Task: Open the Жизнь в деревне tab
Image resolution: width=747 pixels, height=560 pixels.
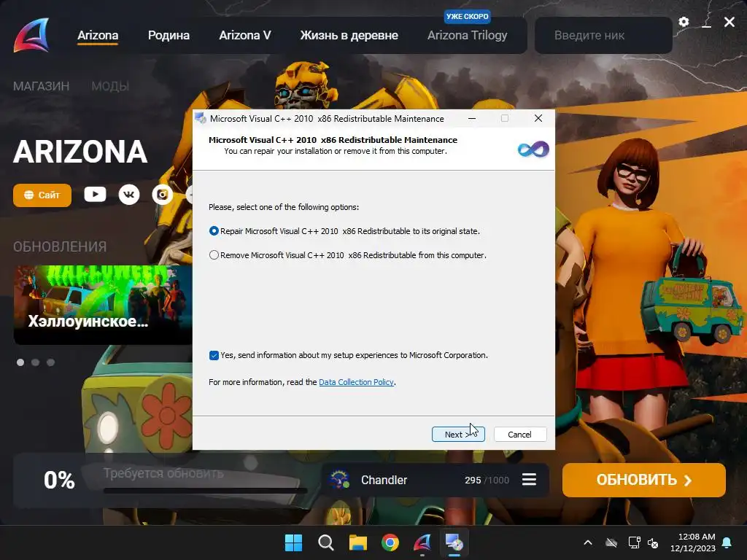Action: tap(349, 35)
